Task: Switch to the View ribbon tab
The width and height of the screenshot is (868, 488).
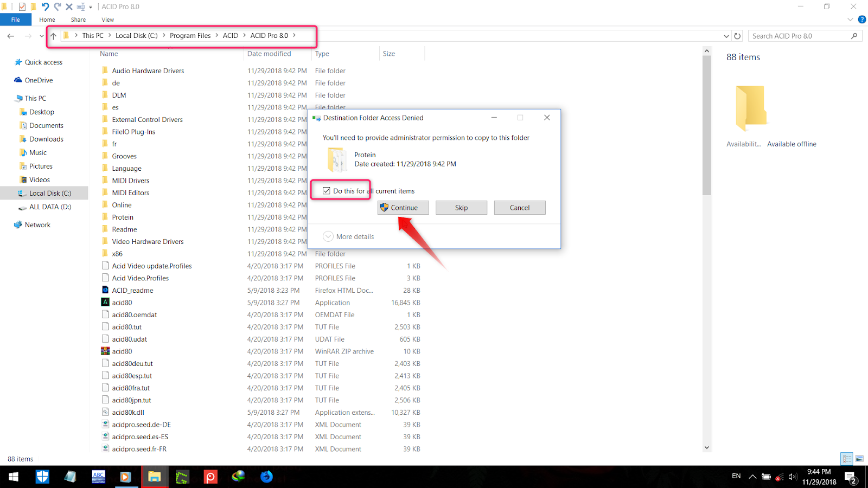Action: [108, 20]
